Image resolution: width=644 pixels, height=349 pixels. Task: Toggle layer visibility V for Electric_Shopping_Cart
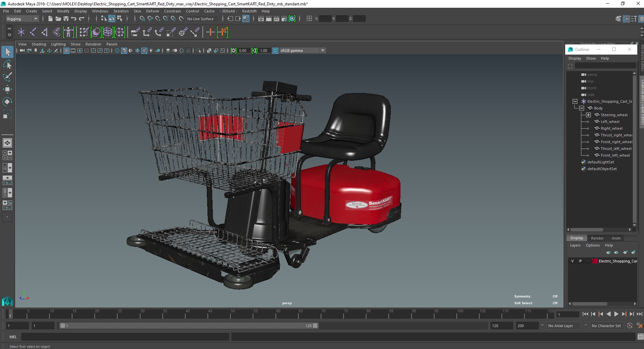tap(572, 261)
